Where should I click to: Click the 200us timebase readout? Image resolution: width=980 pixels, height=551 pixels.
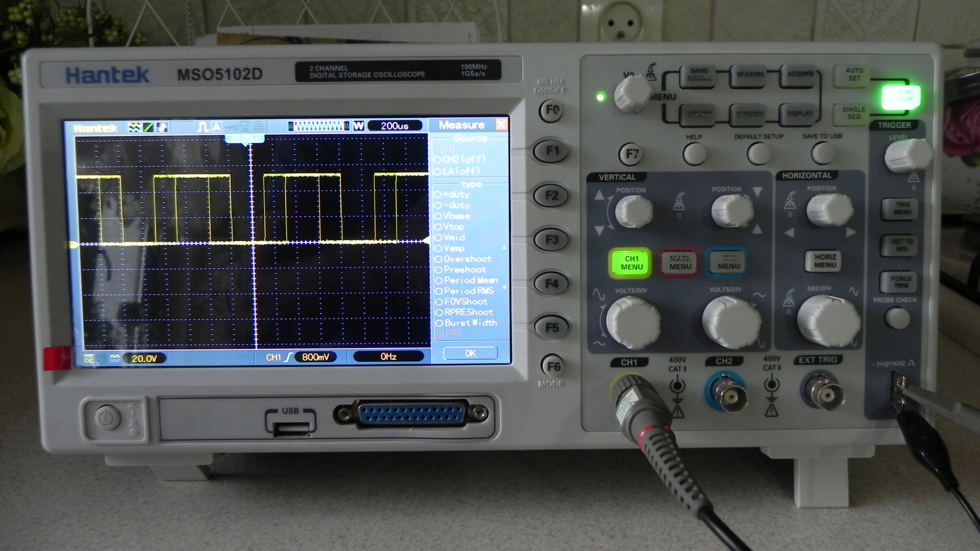395,126
